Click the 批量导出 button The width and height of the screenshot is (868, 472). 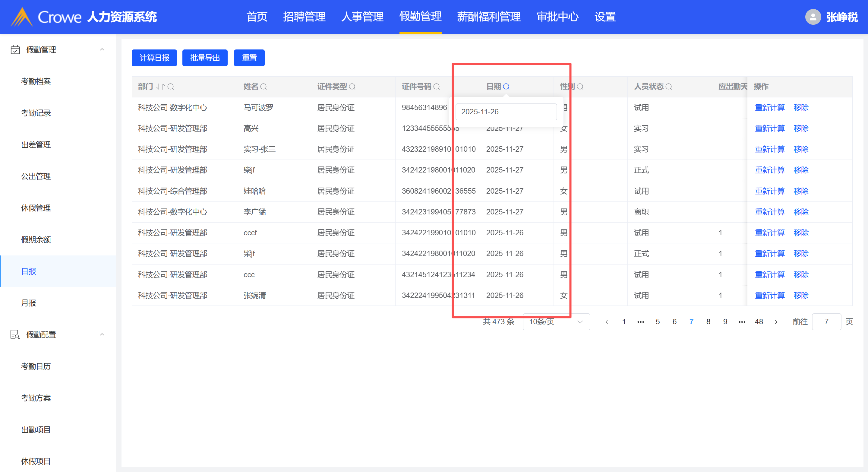click(x=204, y=58)
